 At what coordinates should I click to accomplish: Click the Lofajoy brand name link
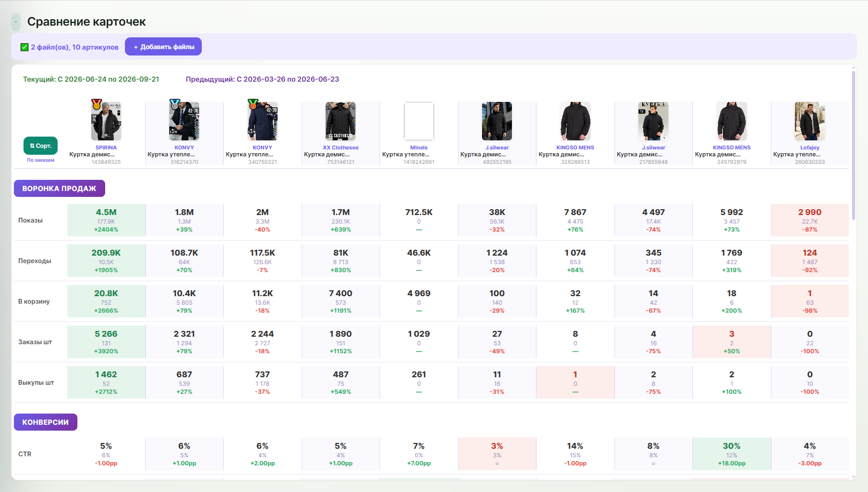[810, 148]
